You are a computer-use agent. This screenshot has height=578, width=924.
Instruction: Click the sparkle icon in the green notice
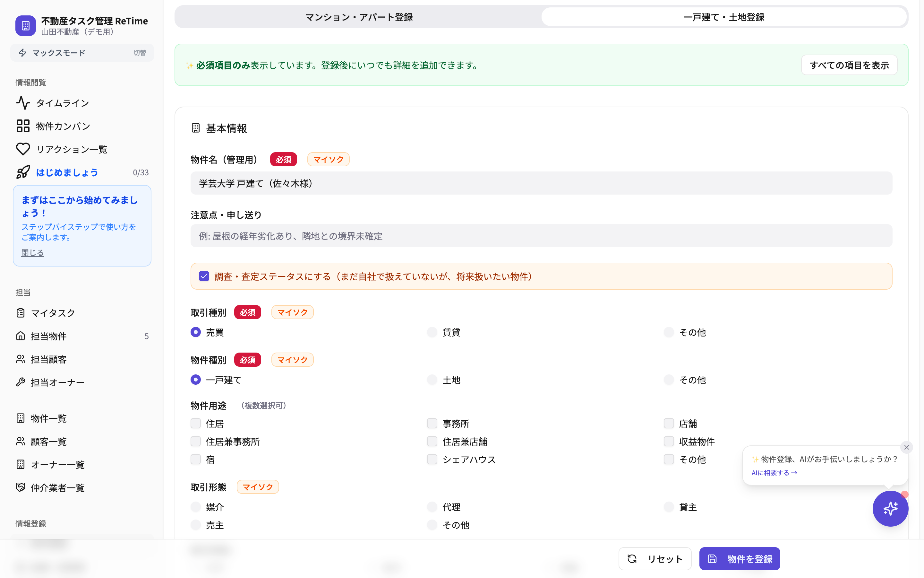click(189, 66)
